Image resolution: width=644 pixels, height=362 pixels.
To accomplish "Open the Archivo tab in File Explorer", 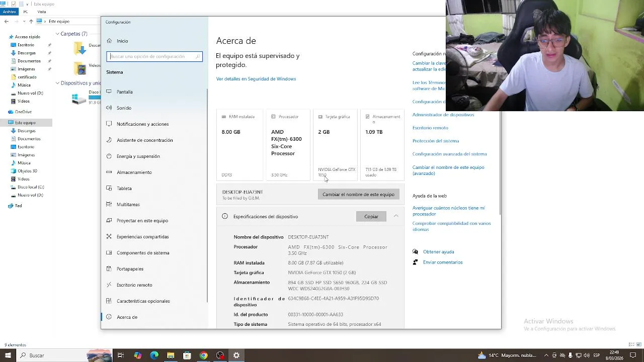I will point(9,12).
